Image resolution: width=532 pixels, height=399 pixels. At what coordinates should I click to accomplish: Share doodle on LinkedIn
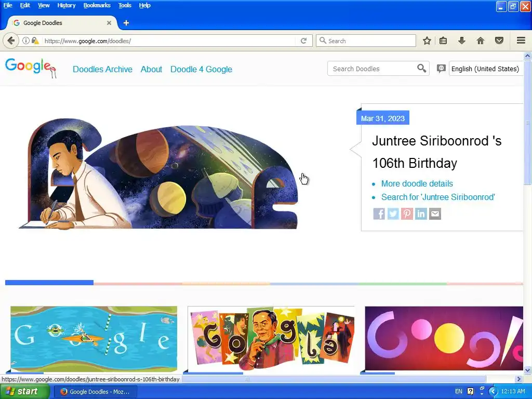pos(421,214)
